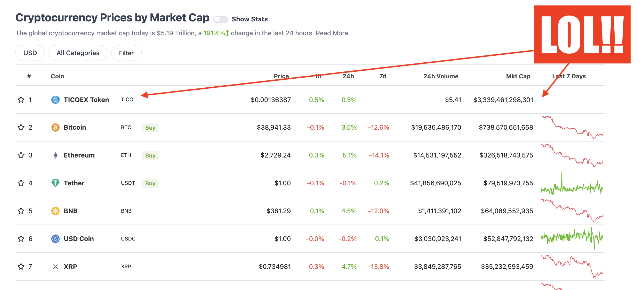Select market cap $3,339,461,298,301
644x290 pixels.
(503, 100)
